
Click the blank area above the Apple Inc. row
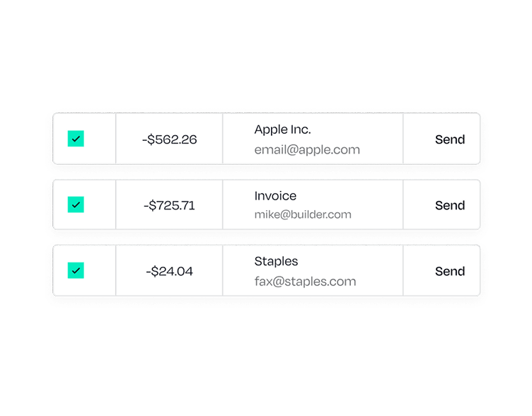(x=266, y=64)
